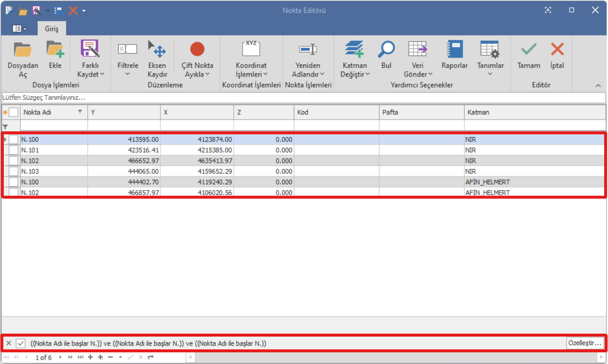Select the cell 4215385.00
608x364 pixels.
[197, 150]
